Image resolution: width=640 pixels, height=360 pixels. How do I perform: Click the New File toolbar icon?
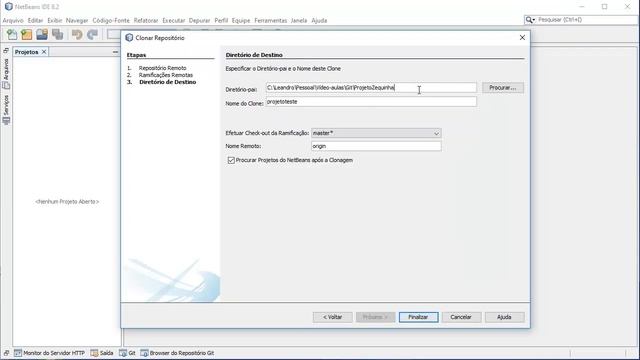coord(12,35)
